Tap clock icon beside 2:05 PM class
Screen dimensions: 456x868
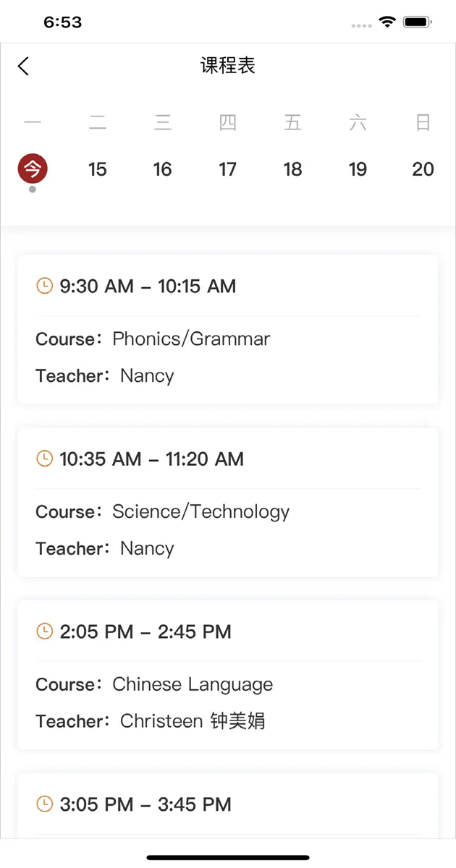(45, 631)
